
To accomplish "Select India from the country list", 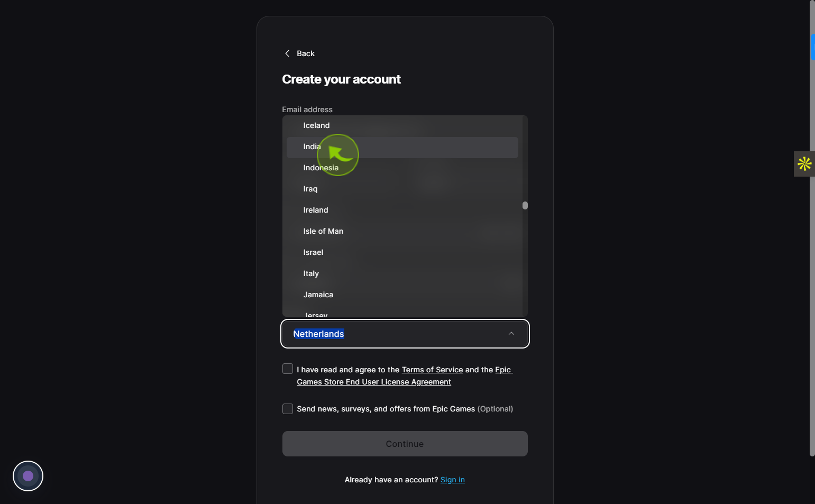I will (x=402, y=148).
